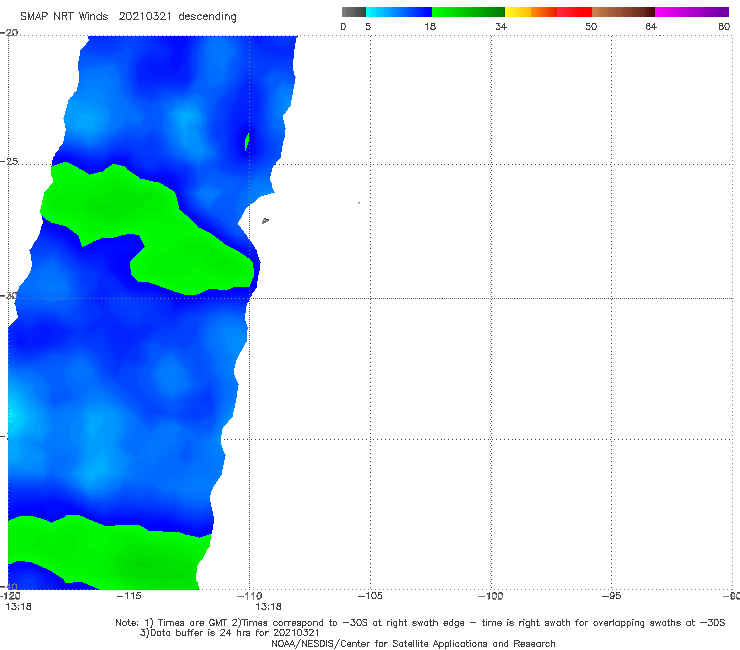The image size is (740, 650).
Task: Click the time '13:18' below the -110 label
Action: [x=268, y=607]
